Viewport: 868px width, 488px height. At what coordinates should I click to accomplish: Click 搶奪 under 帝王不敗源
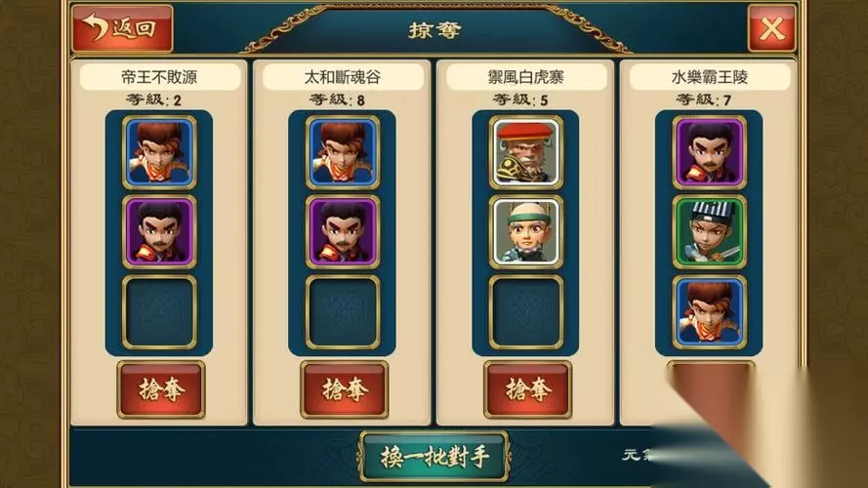(x=160, y=389)
